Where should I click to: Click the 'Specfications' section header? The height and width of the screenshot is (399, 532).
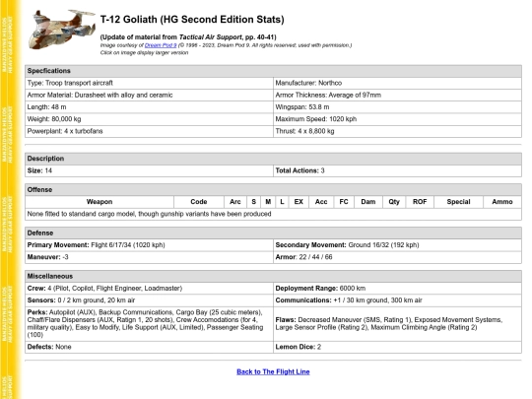click(273, 71)
